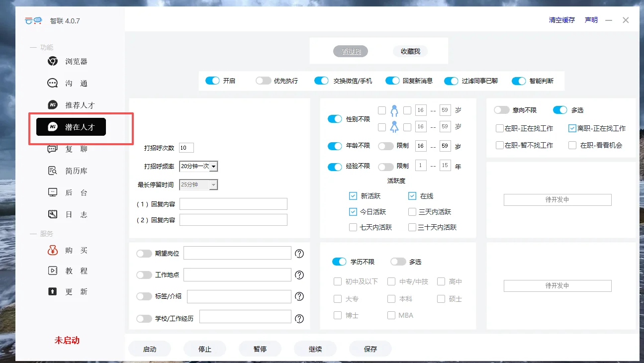Select the 后台 background icon
Image resolution: width=644 pixels, height=363 pixels.
(66, 192)
